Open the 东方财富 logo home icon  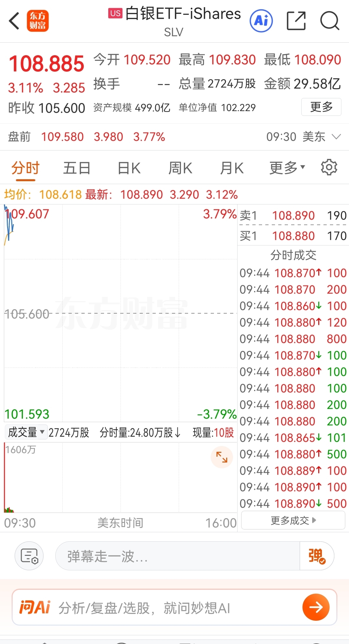pyautogui.click(x=37, y=21)
